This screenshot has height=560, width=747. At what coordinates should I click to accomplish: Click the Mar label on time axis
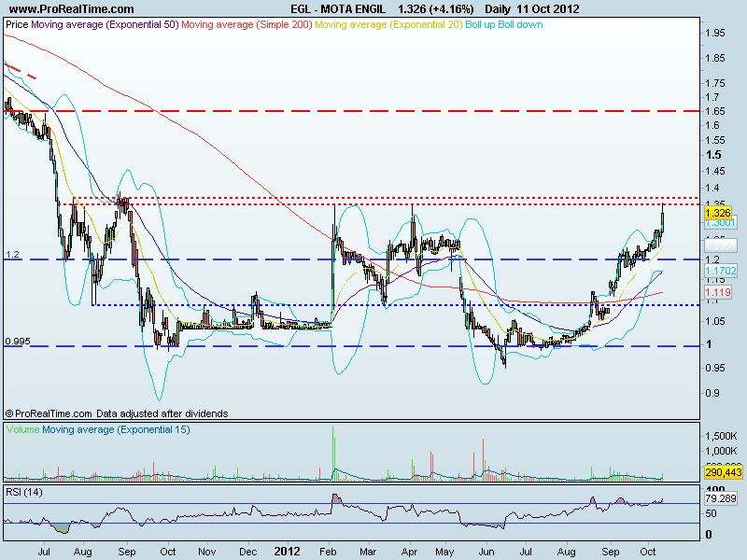coord(367,552)
